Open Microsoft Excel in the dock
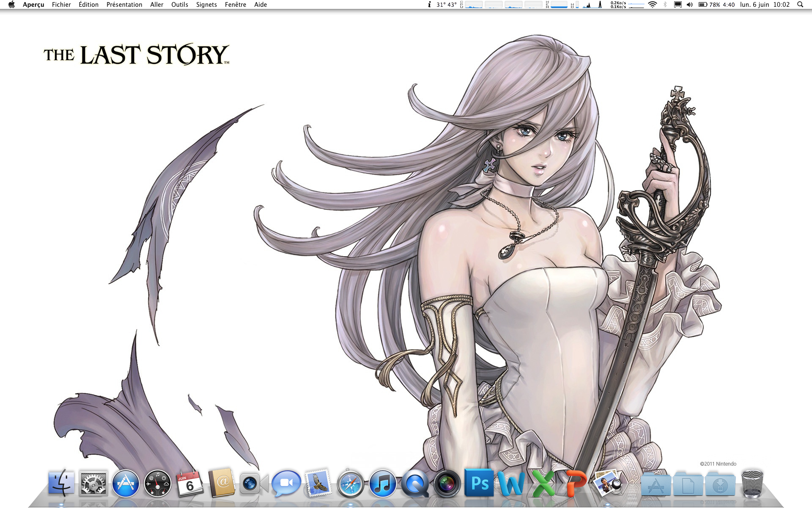 tap(543, 483)
